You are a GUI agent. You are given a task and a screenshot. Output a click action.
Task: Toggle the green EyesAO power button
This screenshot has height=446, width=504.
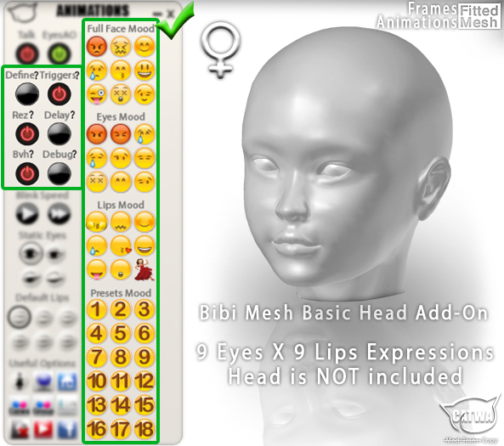[59, 54]
